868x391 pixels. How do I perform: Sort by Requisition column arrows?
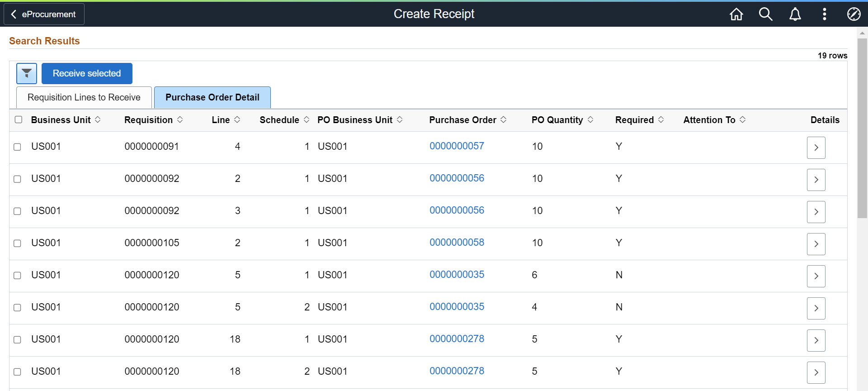pos(180,119)
